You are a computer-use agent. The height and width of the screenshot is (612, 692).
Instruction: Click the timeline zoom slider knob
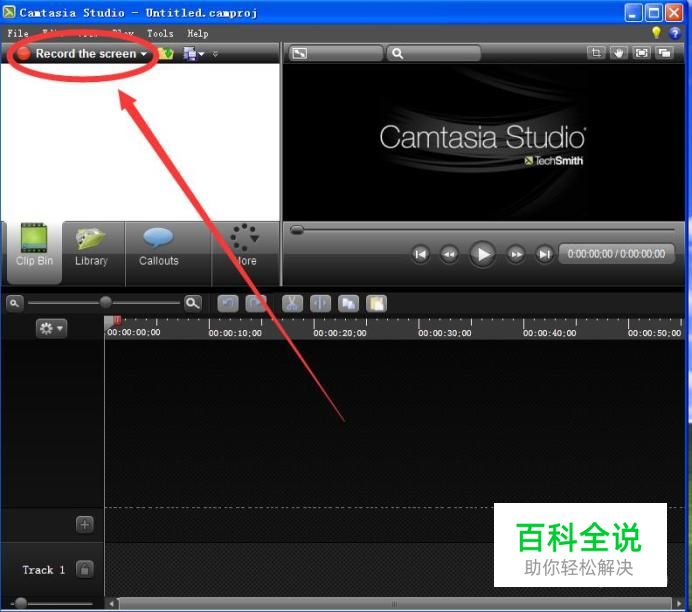click(x=105, y=302)
